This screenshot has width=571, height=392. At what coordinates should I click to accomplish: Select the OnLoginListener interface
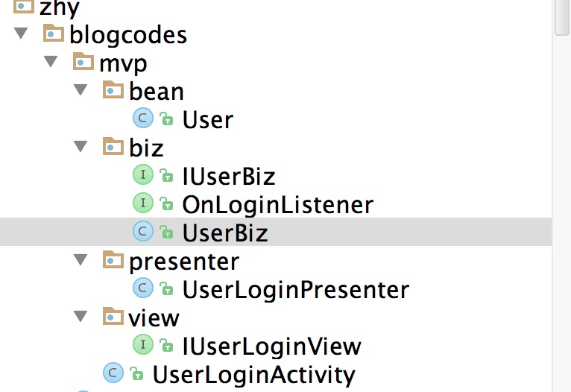coord(278,205)
